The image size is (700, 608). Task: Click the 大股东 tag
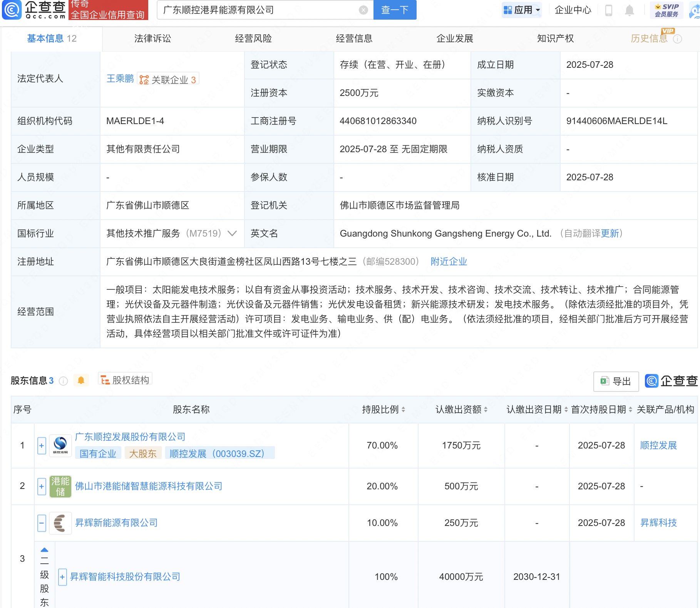click(x=143, y=453)
